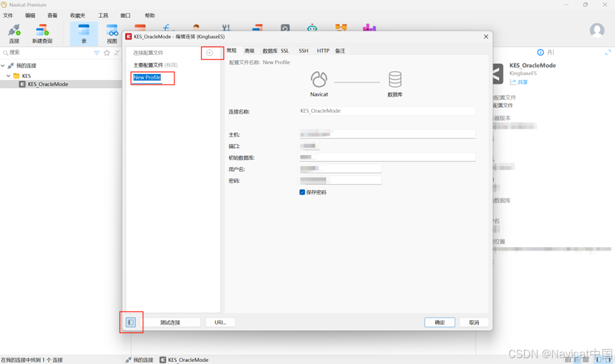Switch to the SSL tab
Screen dimensions: 615x364
[285, 51]
